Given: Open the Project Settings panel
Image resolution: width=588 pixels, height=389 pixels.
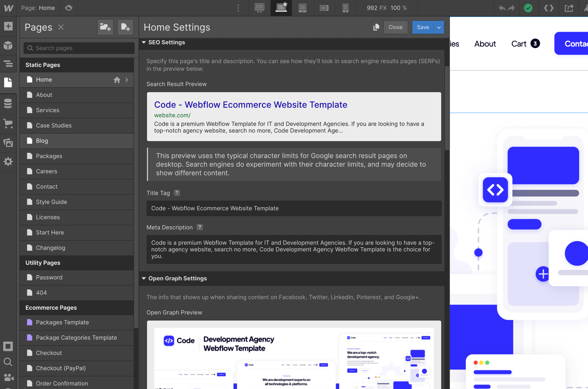Looking at the screenshot, I should click(x=8, y=162).
